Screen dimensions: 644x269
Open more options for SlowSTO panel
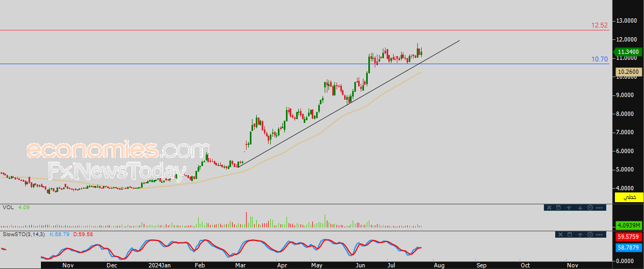coord(600,234)
